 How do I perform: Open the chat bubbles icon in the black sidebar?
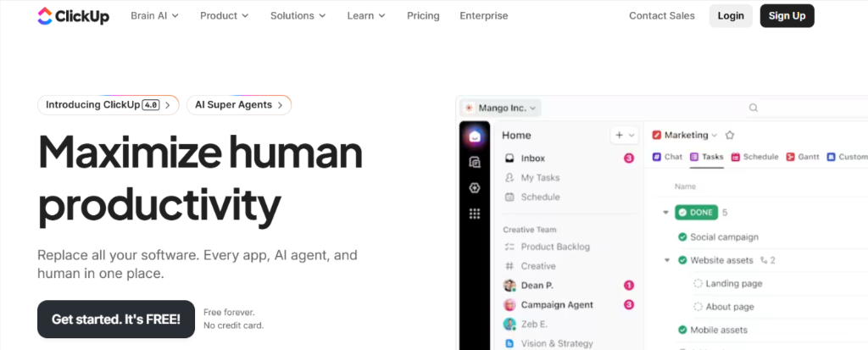coord(475,162)
